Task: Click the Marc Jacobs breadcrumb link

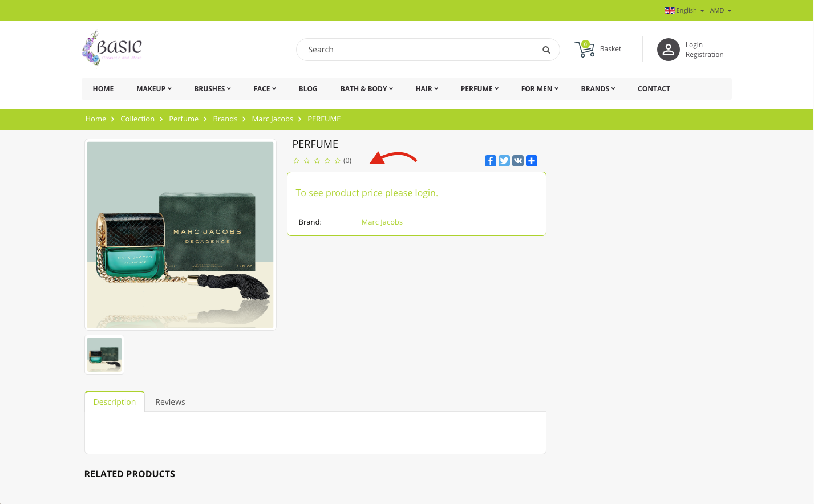Action: 273,119
